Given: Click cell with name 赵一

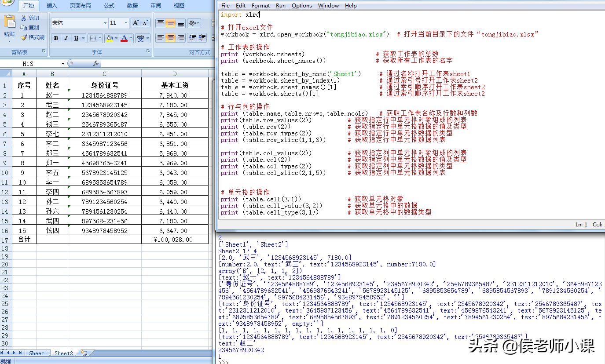Looking at the screenshot, I should (x=52, y=95).
